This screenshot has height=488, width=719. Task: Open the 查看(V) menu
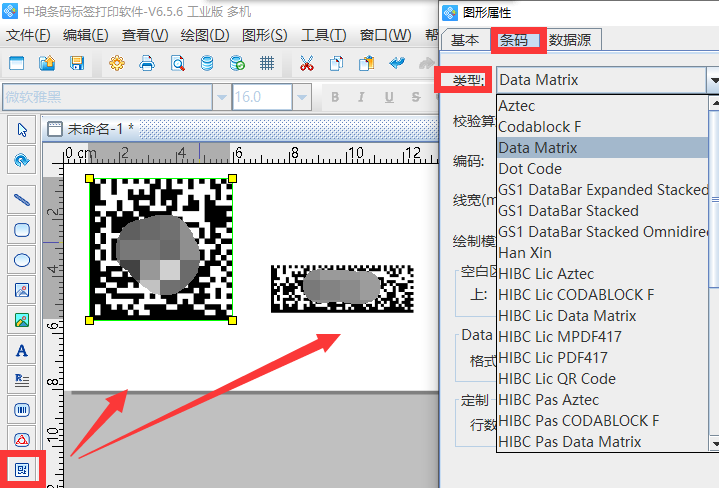tap(145, 35)
